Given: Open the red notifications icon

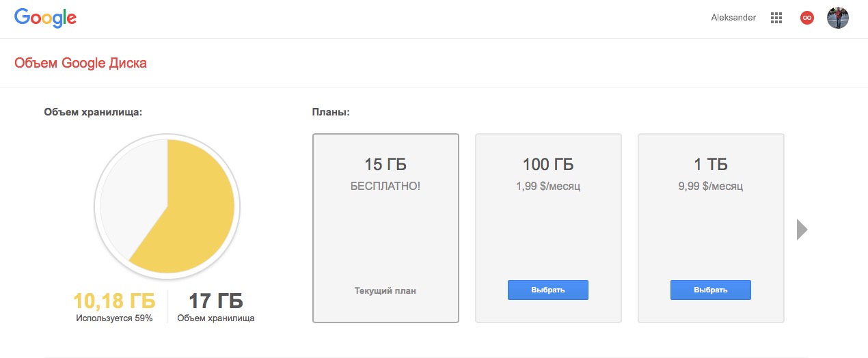Looking at the screenshot, I should pos(807,18).
